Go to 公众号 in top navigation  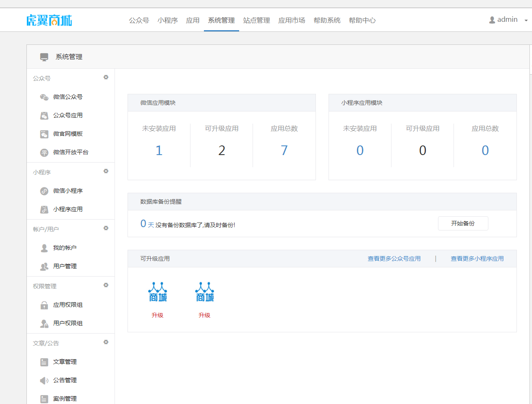pyautogui.click(x=139, y=20)
